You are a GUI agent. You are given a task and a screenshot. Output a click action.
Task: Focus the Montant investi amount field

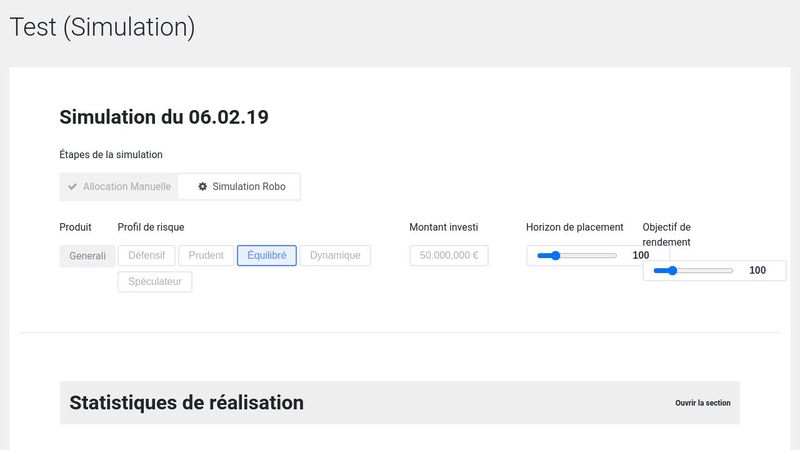[x=449, y=256]
